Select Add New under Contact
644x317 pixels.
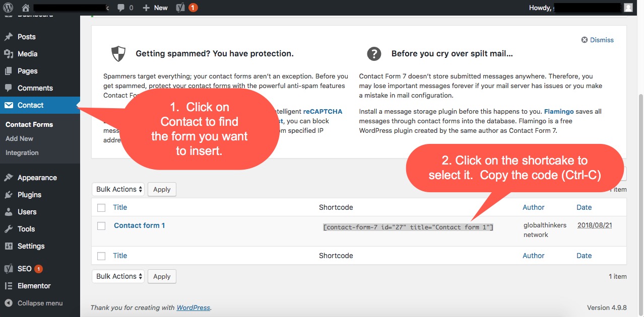[19, 138]
